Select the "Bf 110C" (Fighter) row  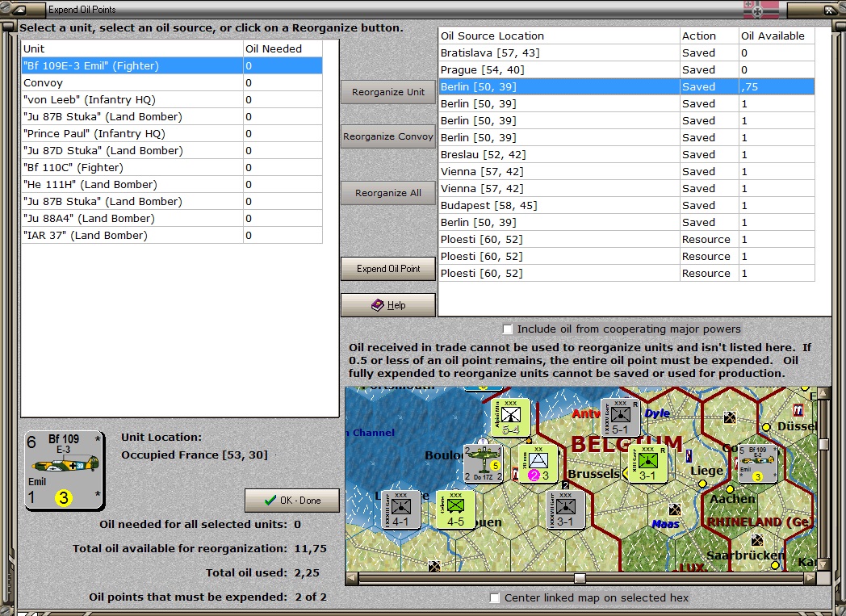coord(172,168)
